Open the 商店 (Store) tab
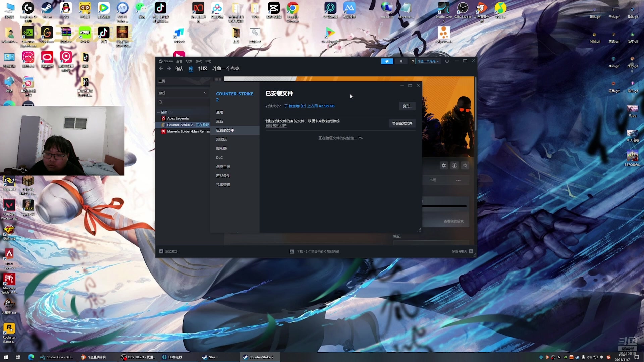This screenshot has height=362, width=644. pyautogui.click(x=179, y=68)
